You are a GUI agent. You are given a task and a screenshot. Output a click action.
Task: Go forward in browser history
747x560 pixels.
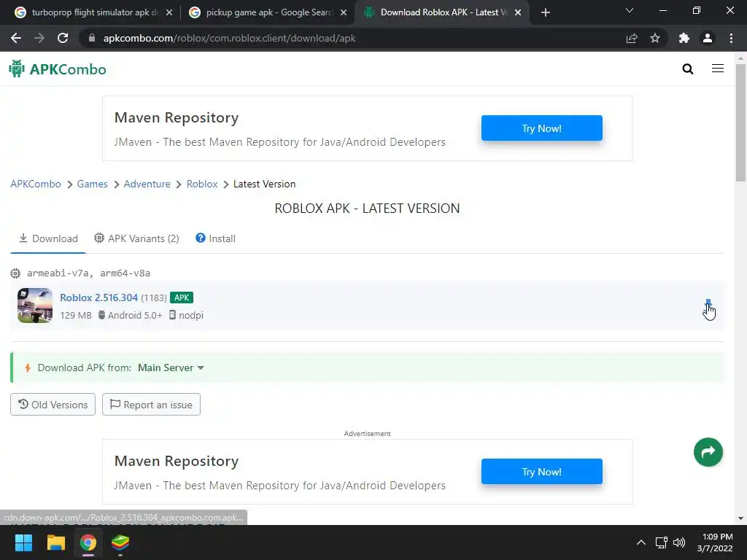(x=39, y=38)
